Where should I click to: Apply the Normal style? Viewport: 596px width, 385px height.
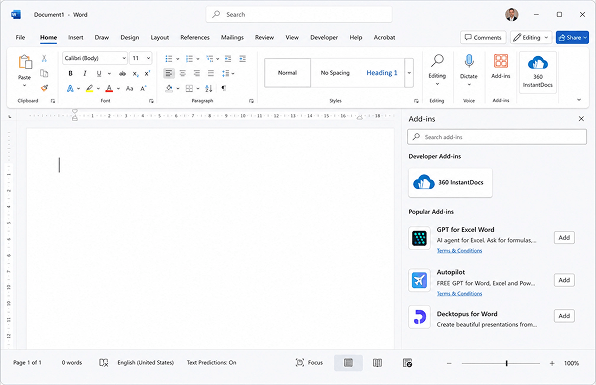(x=287, y=73)
